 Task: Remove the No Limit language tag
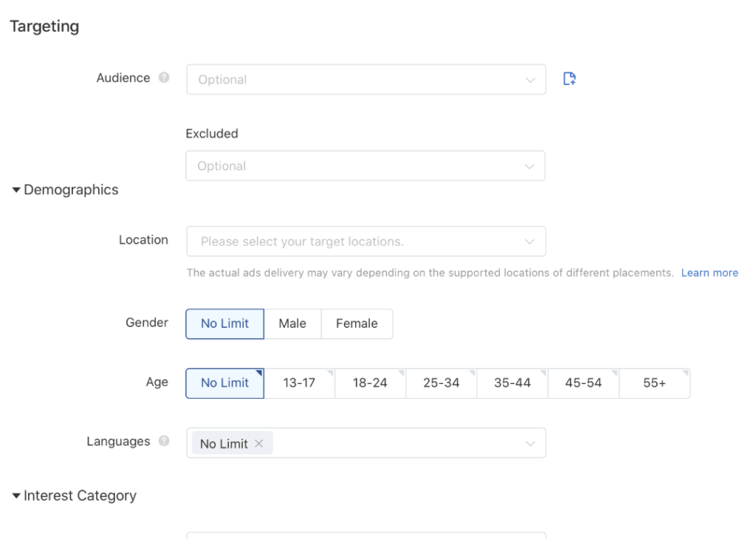[x=259, y=443]
